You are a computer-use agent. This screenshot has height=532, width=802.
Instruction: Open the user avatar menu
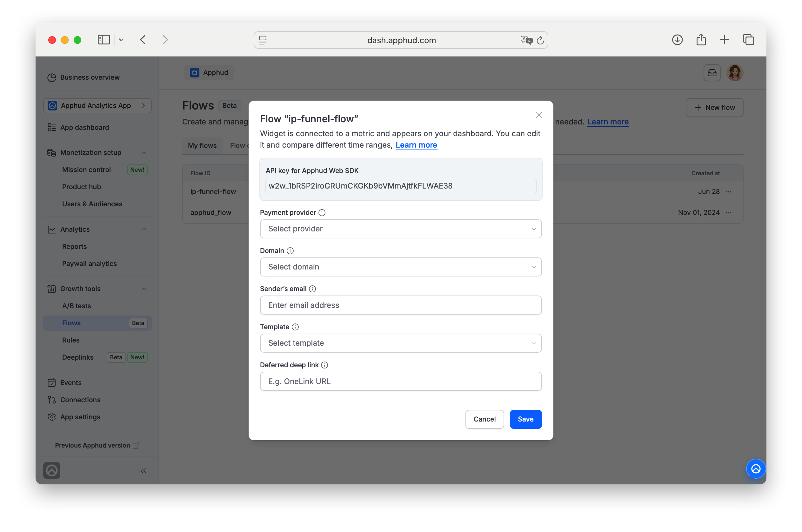[x=735, y=73]
